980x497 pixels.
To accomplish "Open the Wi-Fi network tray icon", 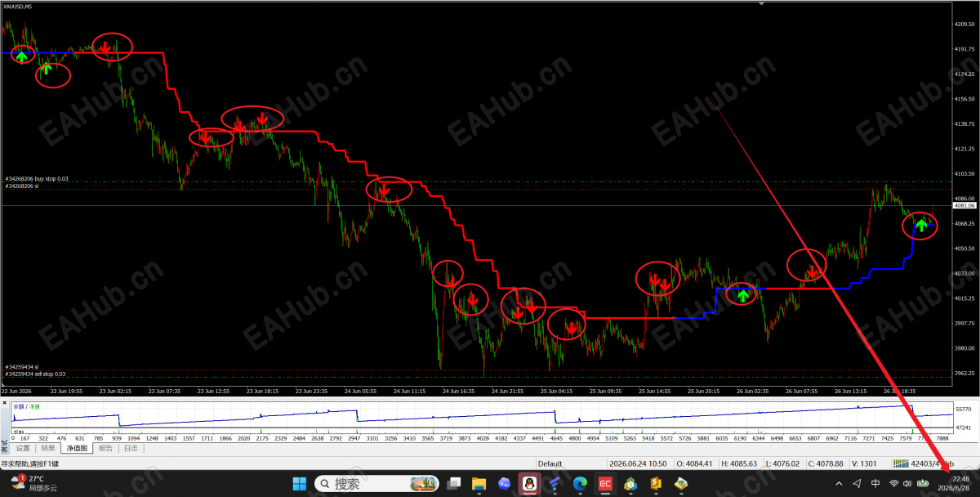I will coord(894,483).
